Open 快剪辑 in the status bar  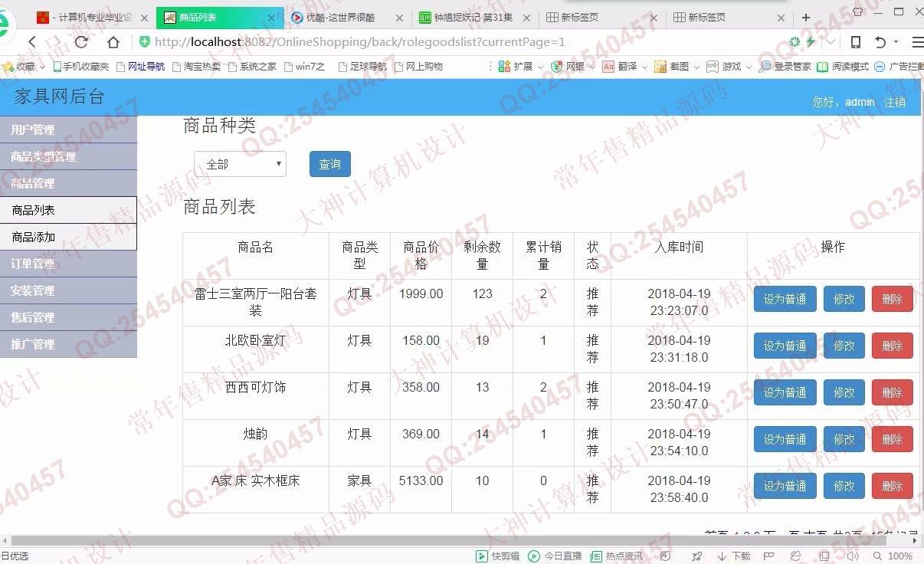pos(498,556)
